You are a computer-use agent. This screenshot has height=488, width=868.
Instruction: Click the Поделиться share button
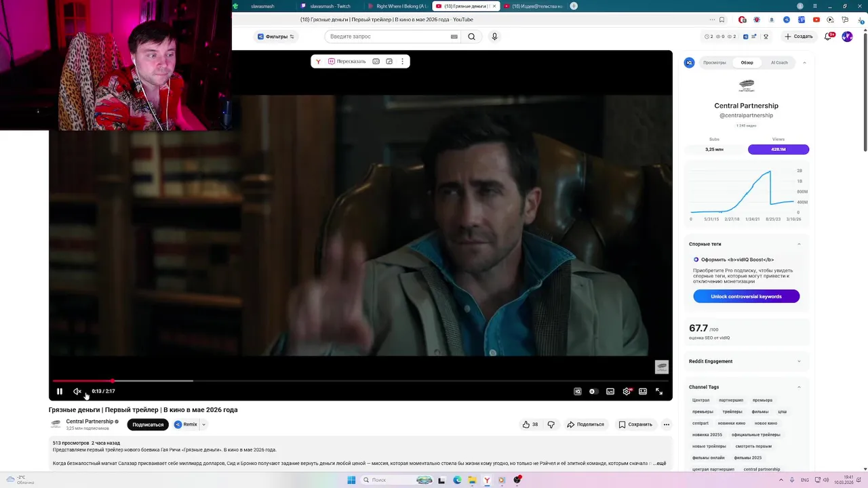click(585, 424)
